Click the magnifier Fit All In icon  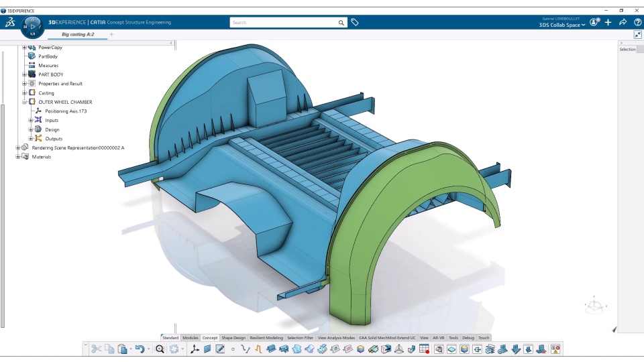pos(160,349)
